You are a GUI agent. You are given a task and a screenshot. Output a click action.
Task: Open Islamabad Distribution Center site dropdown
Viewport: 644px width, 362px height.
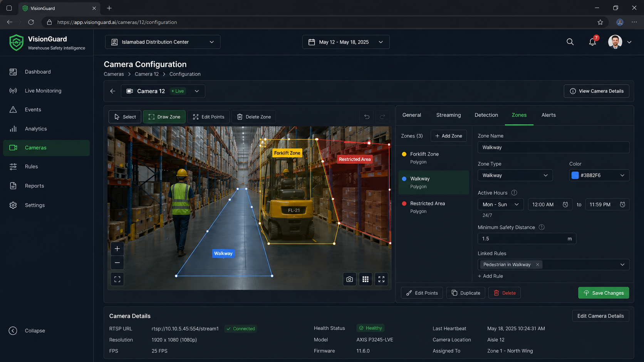(163, 42)
